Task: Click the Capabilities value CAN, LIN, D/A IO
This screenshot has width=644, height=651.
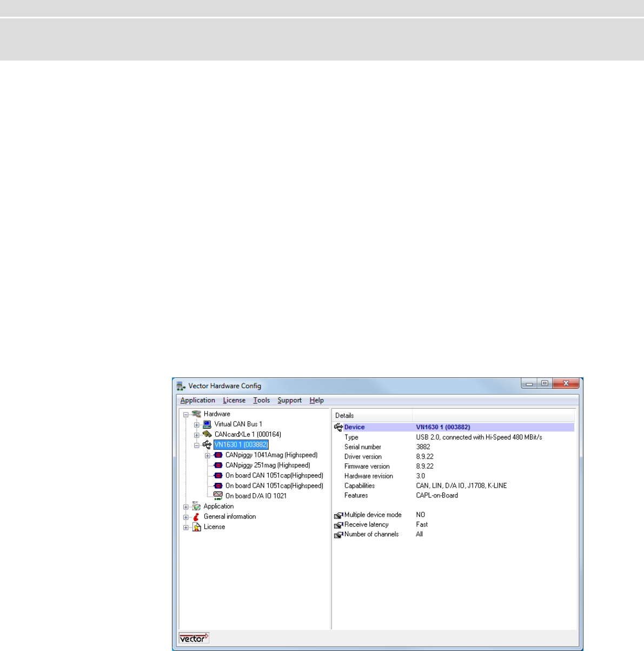Action: click(461, 486)
